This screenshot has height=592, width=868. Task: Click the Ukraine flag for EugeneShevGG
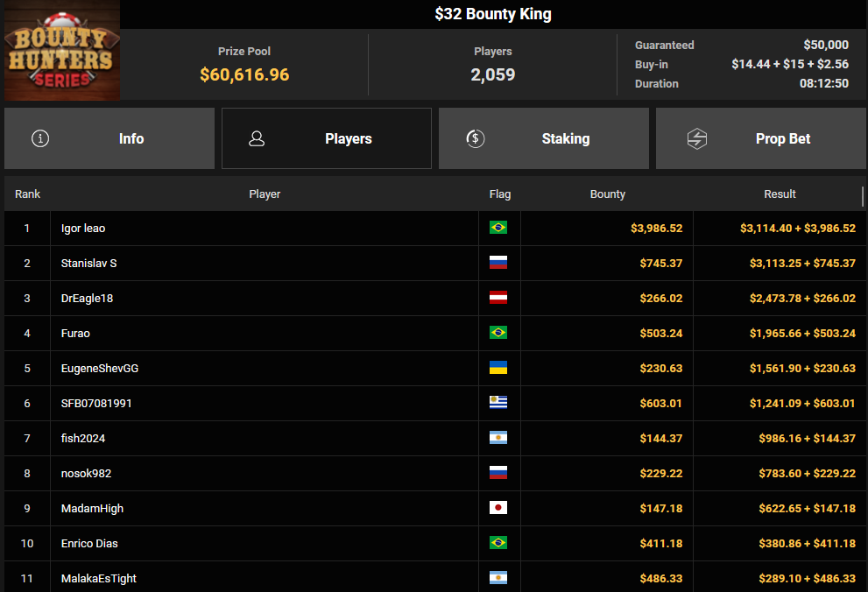498,368
